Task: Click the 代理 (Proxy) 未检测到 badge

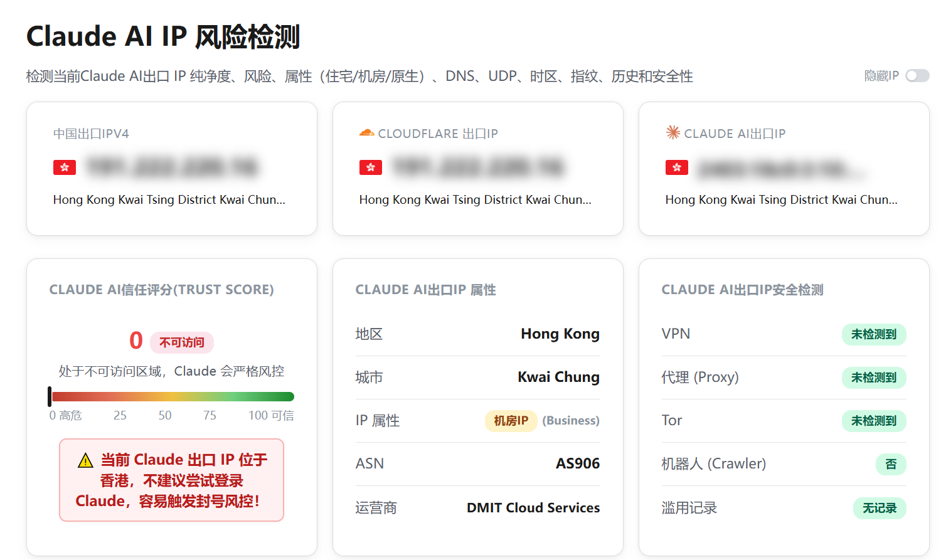Action: [x=874, y=378]
